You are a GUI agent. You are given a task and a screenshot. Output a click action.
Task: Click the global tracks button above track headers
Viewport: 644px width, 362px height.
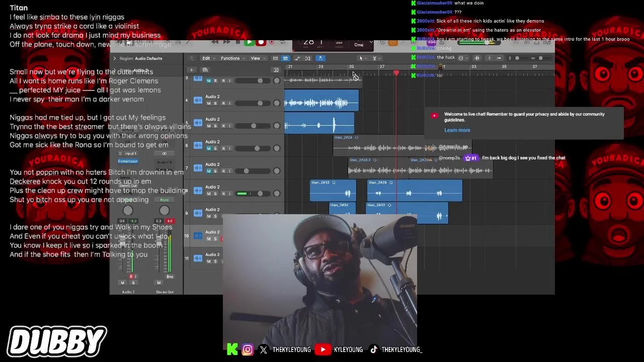point(275,70)
